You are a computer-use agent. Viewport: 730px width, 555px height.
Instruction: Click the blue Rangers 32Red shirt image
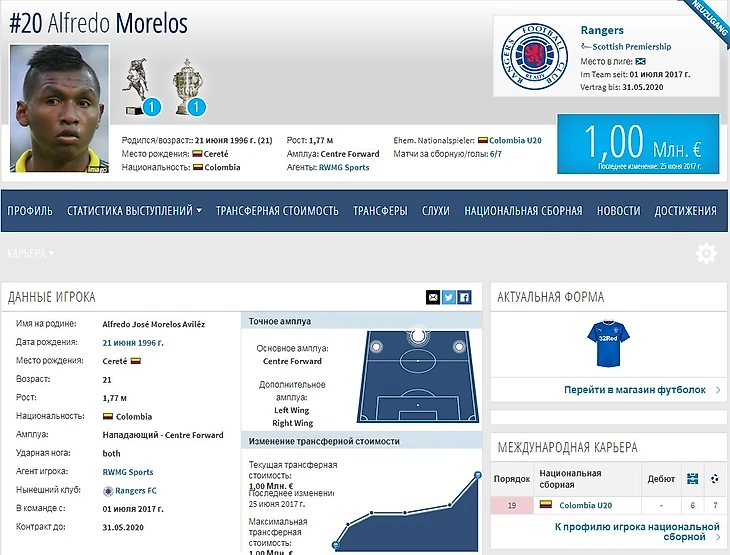coord(608,343)
